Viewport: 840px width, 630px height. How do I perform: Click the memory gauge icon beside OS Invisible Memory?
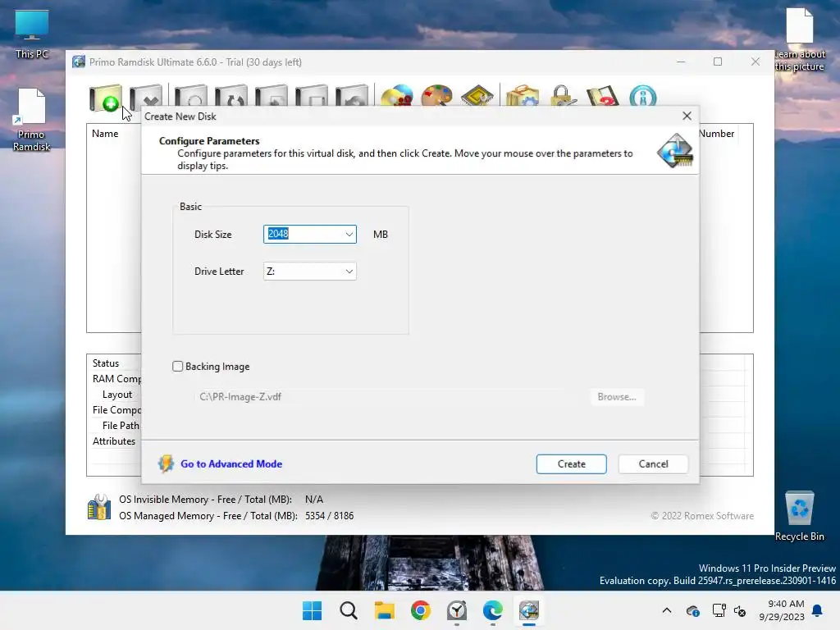click(x=99, y=507)
